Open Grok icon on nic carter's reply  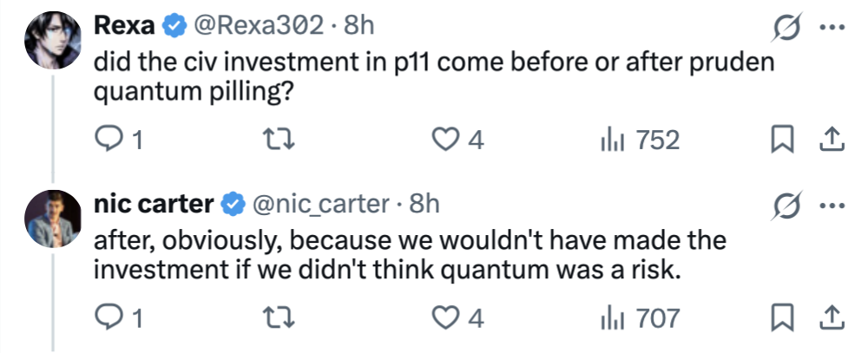point(787,206)
